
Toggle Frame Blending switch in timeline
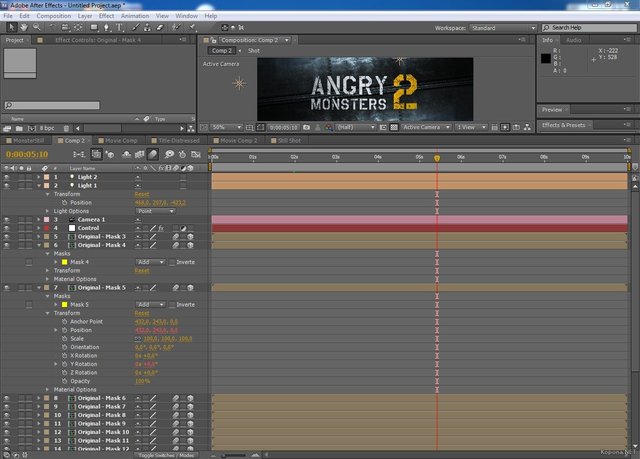[140, 154]
